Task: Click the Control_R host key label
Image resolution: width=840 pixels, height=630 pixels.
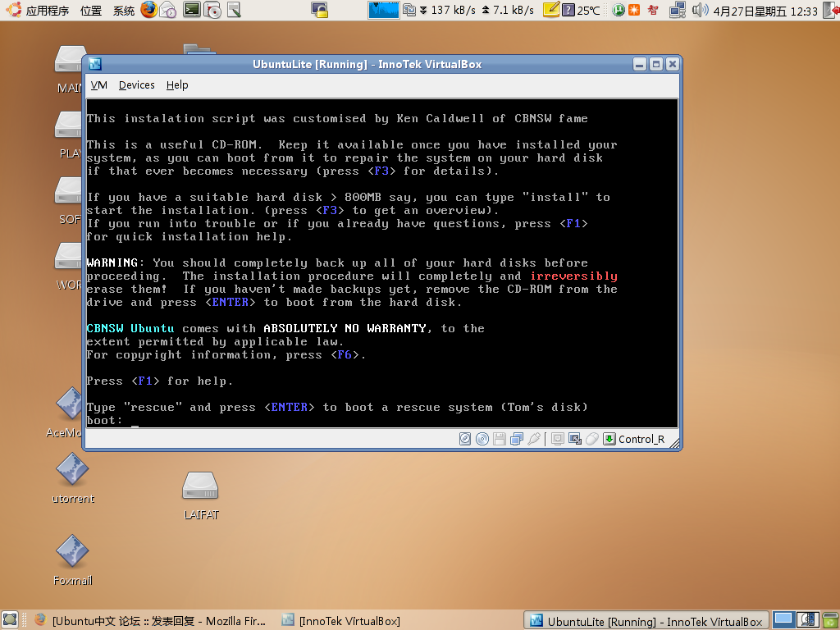Action: 641,440
